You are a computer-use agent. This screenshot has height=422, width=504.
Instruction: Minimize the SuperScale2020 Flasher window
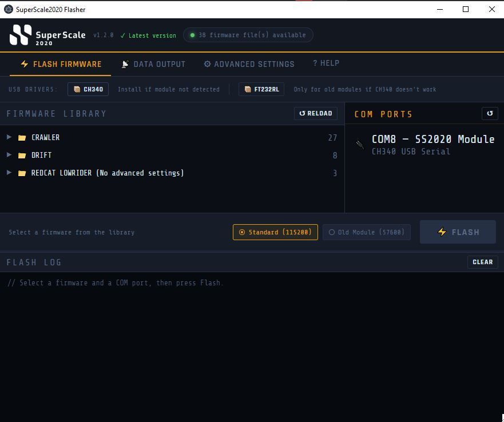tap(440, 9)
